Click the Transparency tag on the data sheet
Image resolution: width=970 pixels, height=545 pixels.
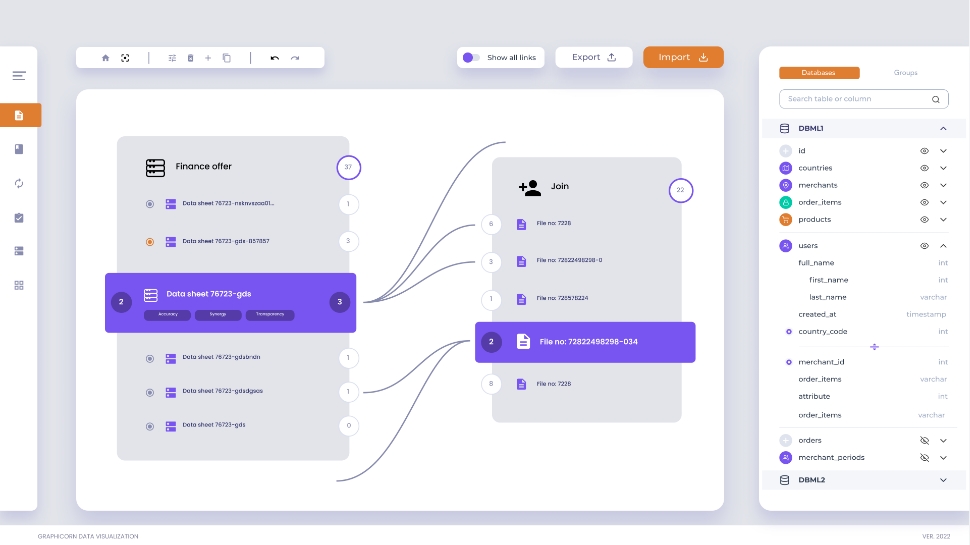pyautogui.click(x=270, y=315)
